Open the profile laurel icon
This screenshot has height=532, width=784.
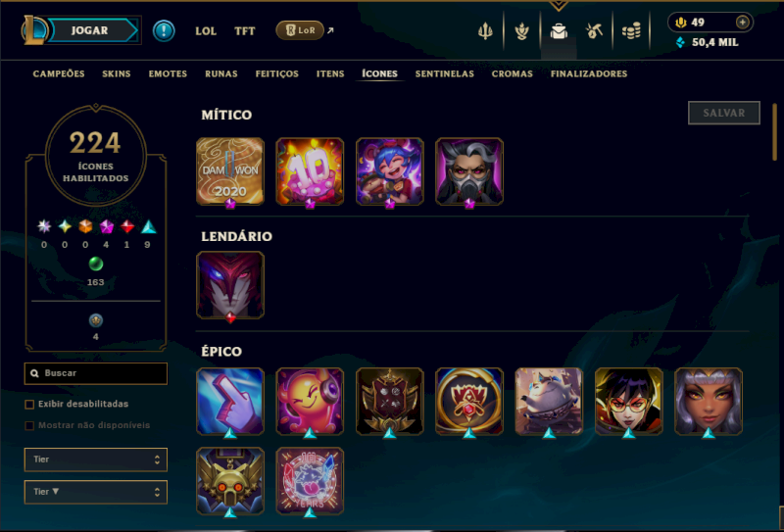coord(522,31)
